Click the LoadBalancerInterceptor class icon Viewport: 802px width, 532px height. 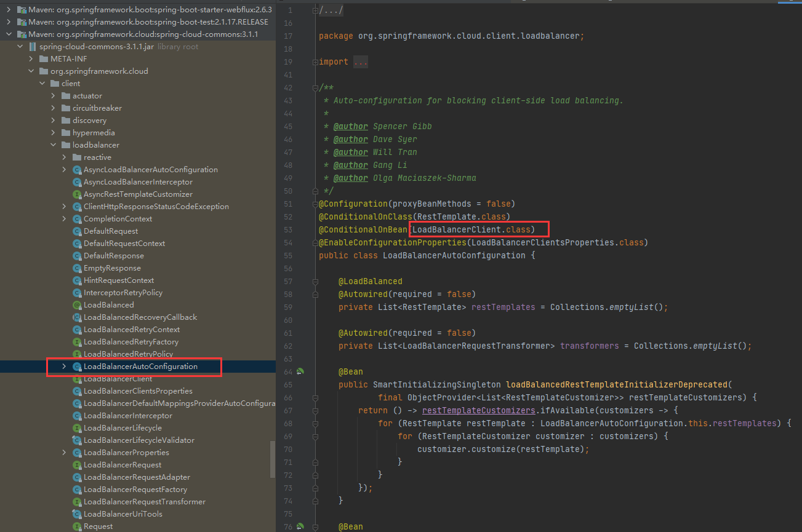pyautogui.click(x=77, y=416)
